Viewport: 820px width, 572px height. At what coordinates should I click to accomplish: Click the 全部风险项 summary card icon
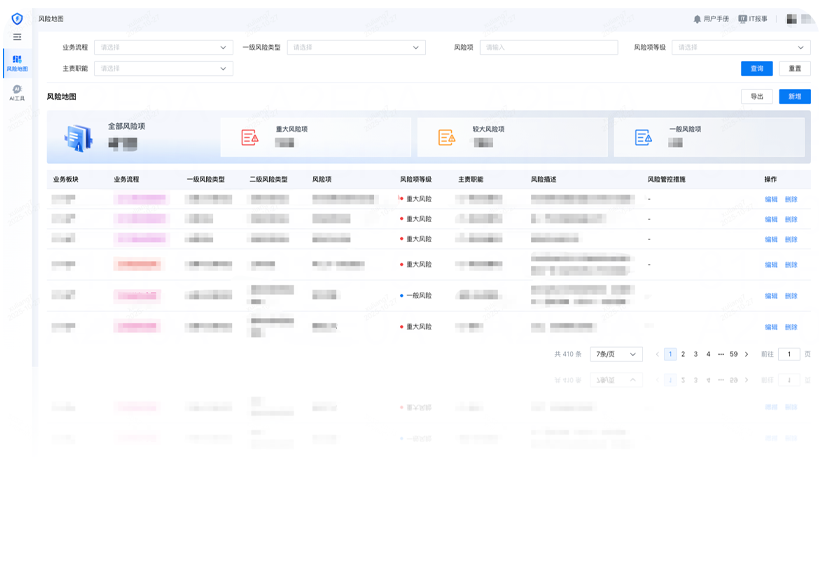pos(79,138)
